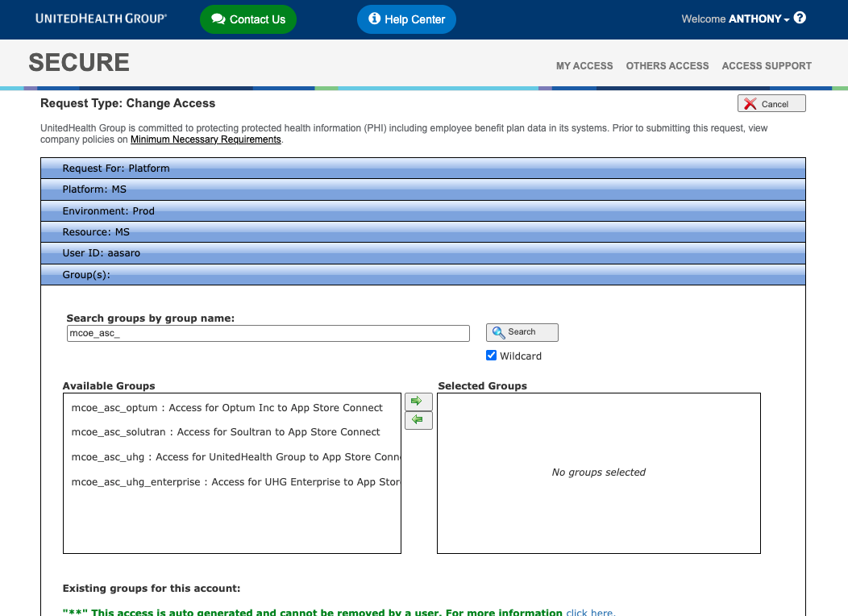Image resolution: width=848 pixels, height=616 pixels.
Task: Expand the Platform: MS section
Action: click(423, 189)
